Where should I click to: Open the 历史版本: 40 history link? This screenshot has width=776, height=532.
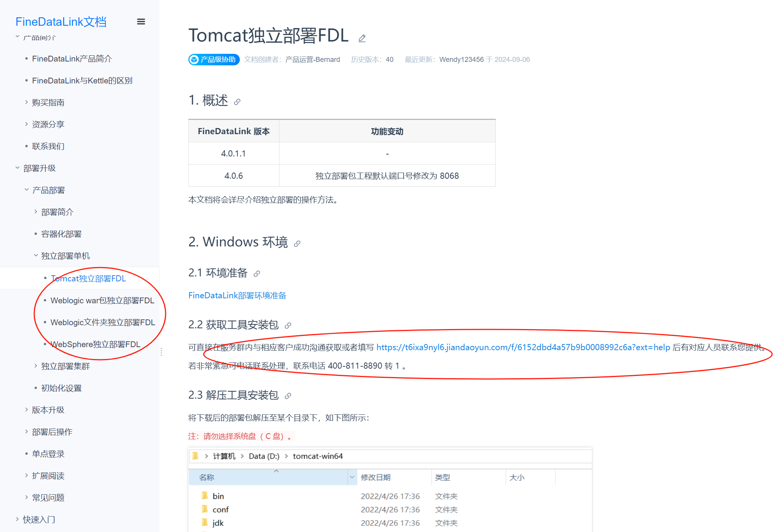372,60
